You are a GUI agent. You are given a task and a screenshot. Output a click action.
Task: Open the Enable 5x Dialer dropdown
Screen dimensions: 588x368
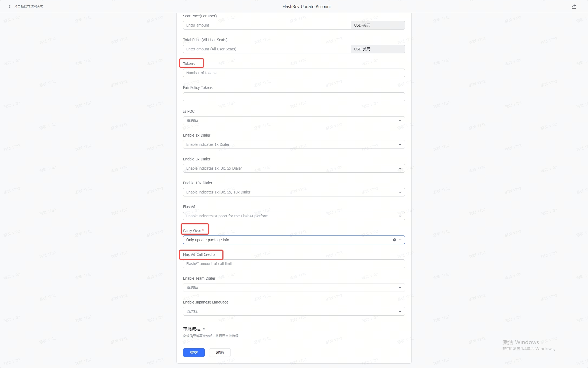pyautogui.click(x=294, y=168)
